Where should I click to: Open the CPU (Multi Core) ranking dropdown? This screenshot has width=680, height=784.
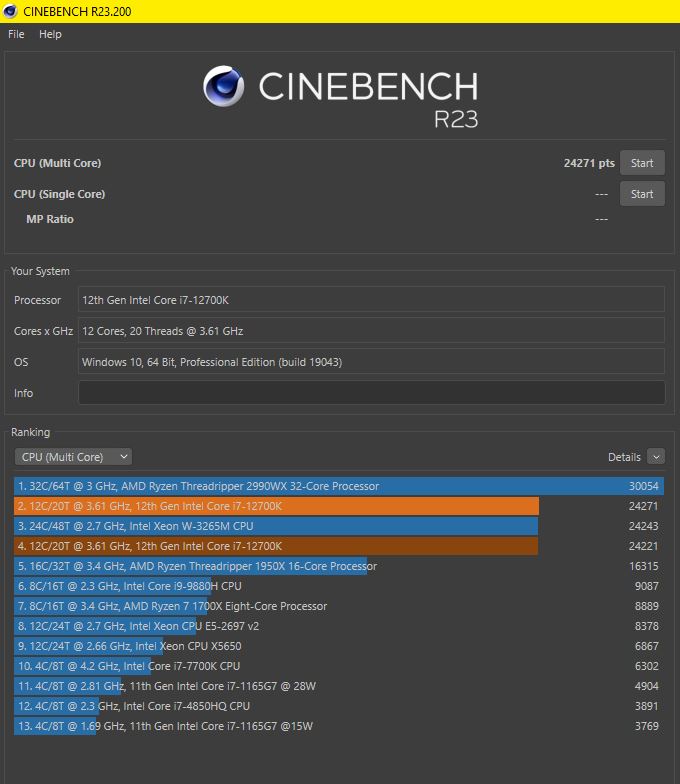74,456
